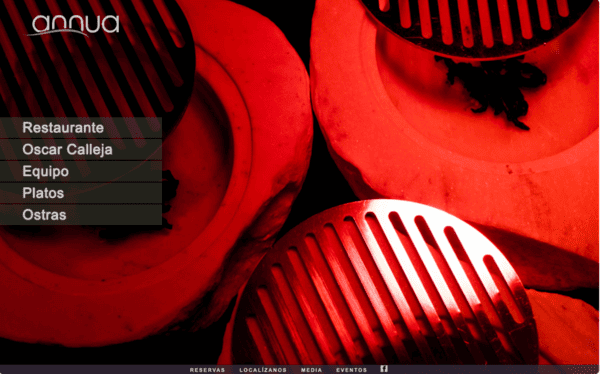Image resolution: width=600 pixels, height=374 pixels.
Task: Click the Reservas footer link
Action: tap(207, 370)
